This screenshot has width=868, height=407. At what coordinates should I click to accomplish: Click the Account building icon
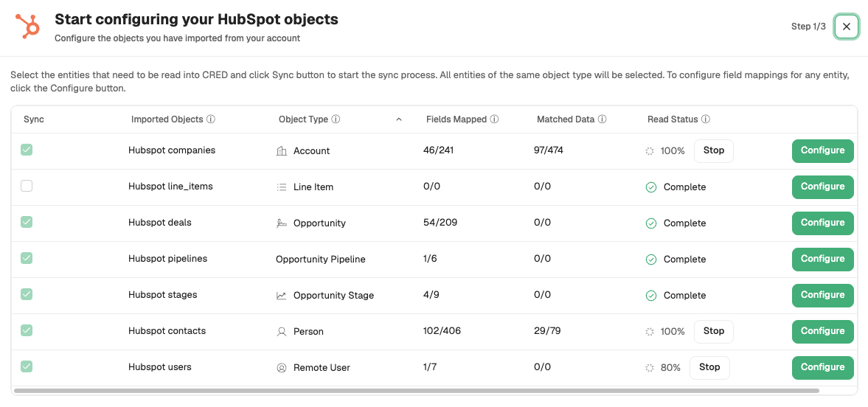(281, 151)
